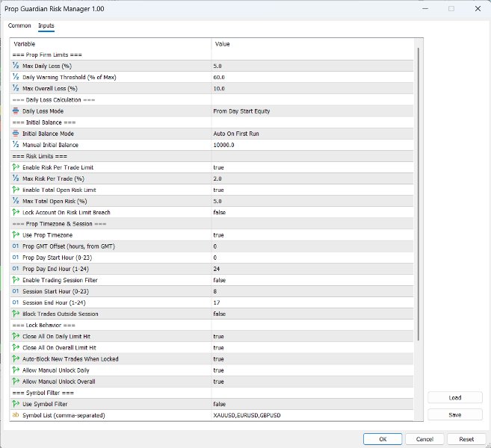Select the '=== Lock Behavior ===' row
Screen dimensions: 491x448
point(212,325)
